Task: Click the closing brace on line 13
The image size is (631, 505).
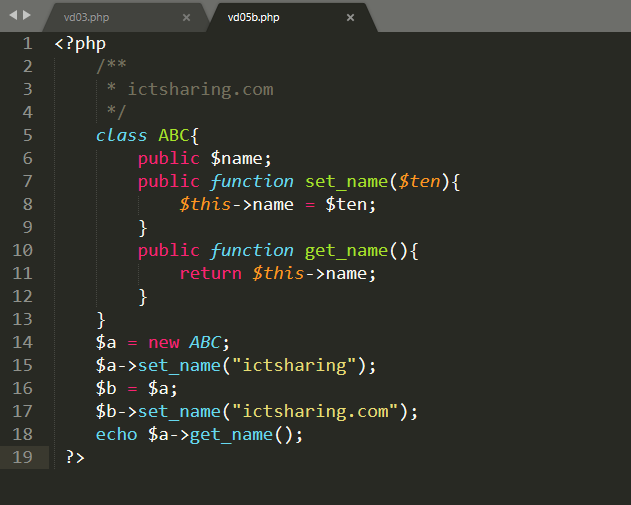Action: (101, 320)
